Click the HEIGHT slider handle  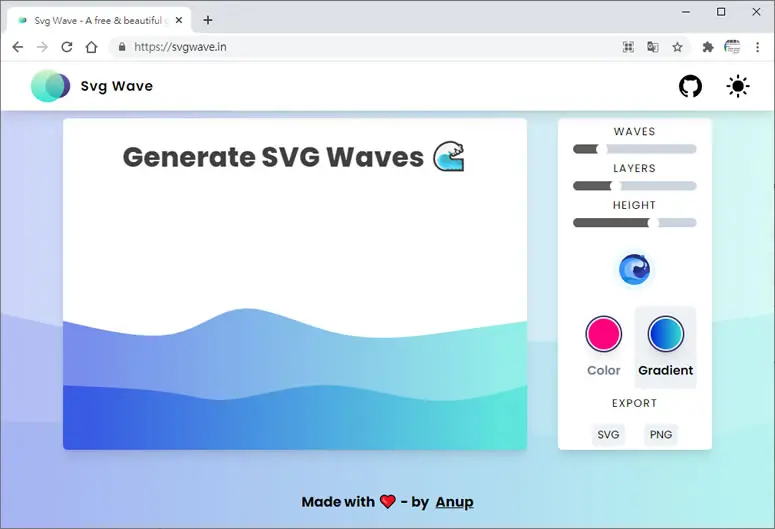click(x=653, y=223)
